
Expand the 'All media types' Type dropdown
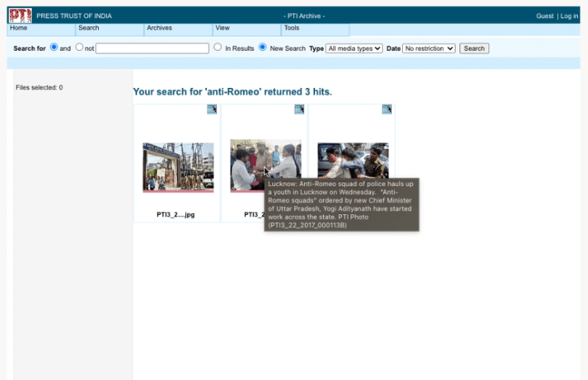tap(354, 49)
